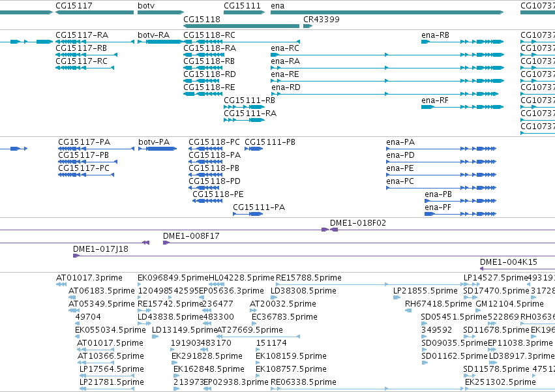Select protein label CG15117-PB
Viewport: 555px width, 392px height.
pos(83,155)
